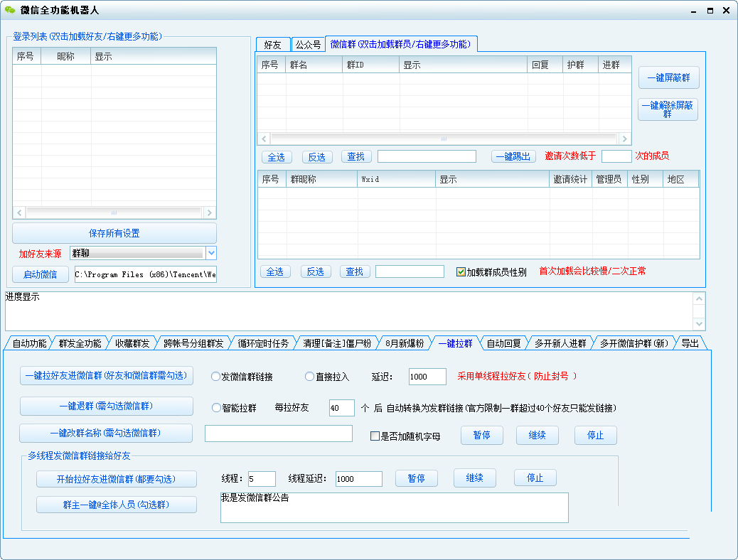Click the down arrow of 进度显示 scrollbar

pyautogui.click(x=699, y=324)
